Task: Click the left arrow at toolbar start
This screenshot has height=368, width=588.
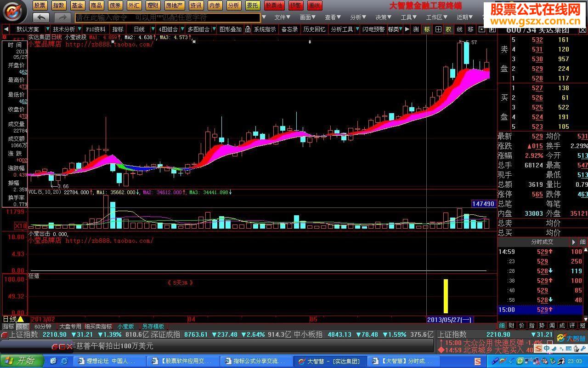Action: (x=6, y=29)
